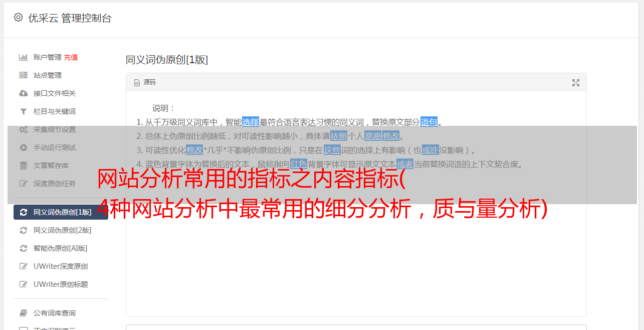Open the 站点管理 sidebar entry
Viewport: 644px width, 330px height.
point(48,75)
